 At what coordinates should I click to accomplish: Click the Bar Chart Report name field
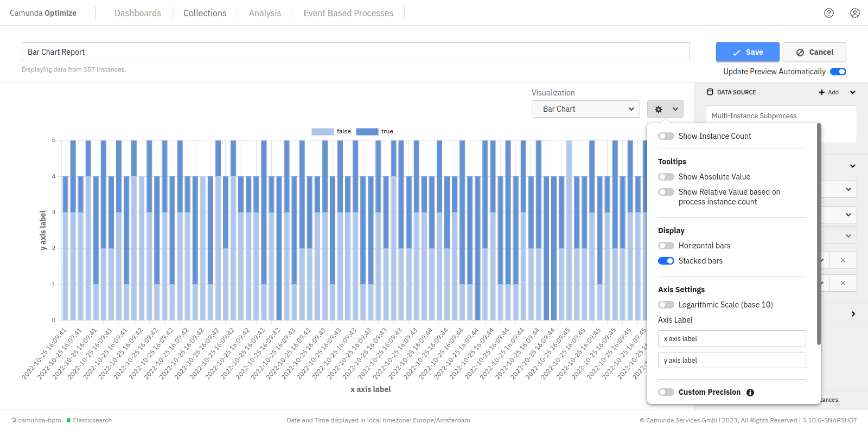[356, 52]
